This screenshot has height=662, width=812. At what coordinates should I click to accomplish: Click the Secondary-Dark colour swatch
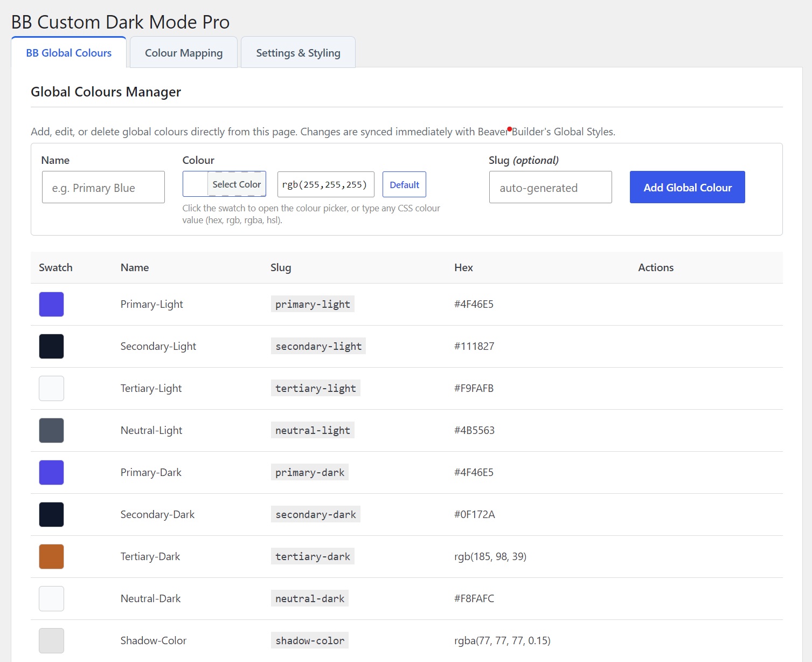51,514
